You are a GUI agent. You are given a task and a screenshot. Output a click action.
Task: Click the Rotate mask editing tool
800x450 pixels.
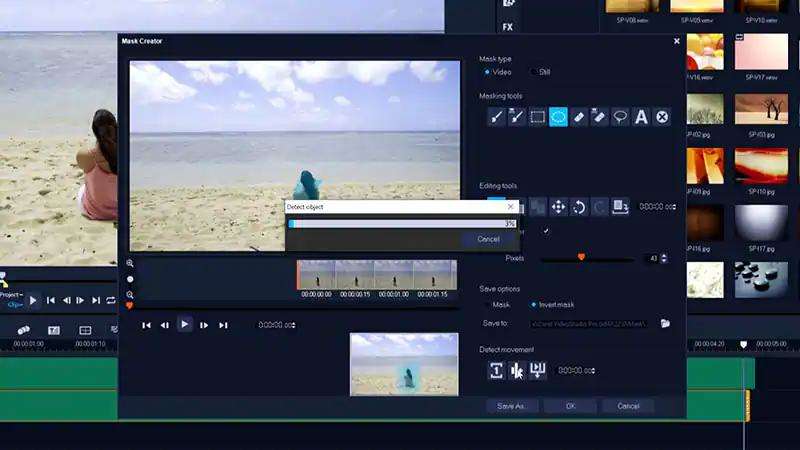point(579,207)
